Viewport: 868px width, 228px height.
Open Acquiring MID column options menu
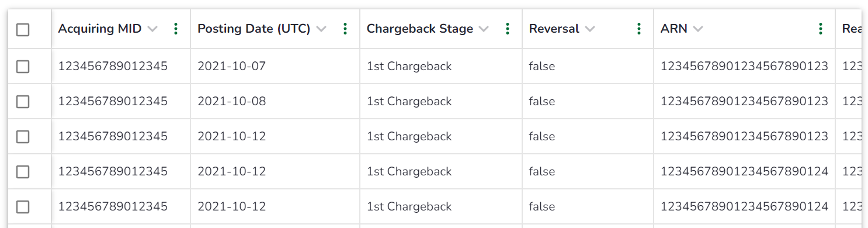[176, 29]
